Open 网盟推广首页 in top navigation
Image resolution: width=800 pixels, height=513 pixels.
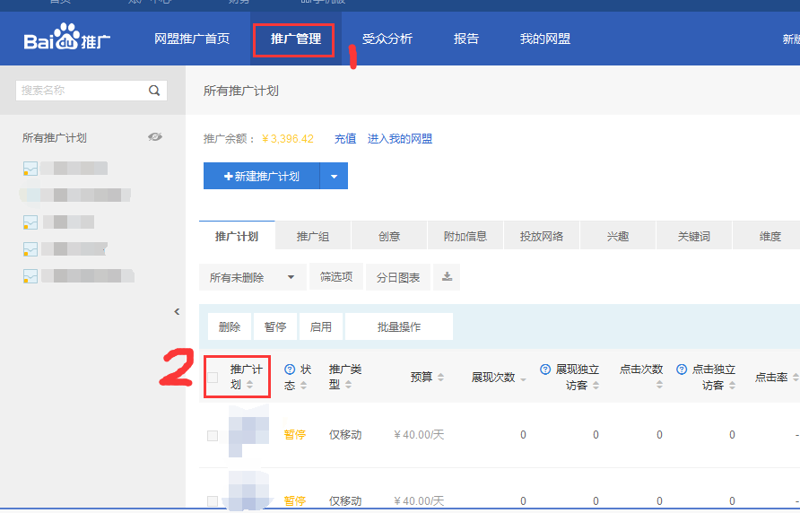[x=192, y=38]
